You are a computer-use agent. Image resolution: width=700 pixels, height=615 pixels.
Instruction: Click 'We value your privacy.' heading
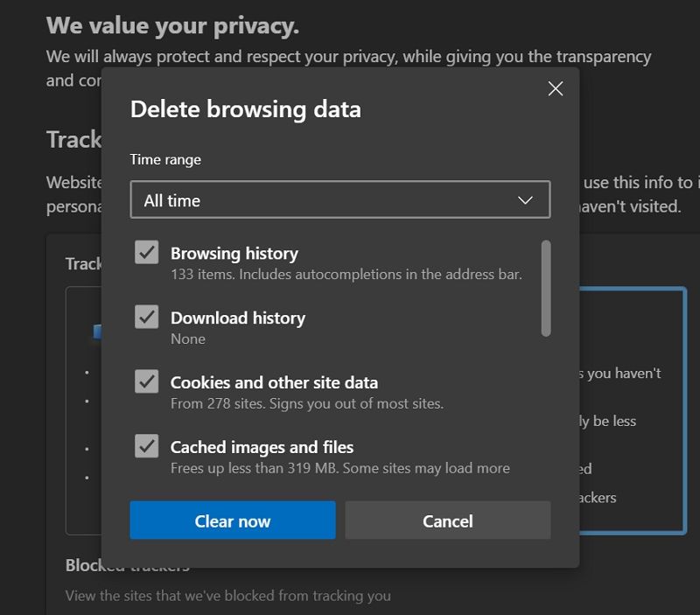coord(172,26)
